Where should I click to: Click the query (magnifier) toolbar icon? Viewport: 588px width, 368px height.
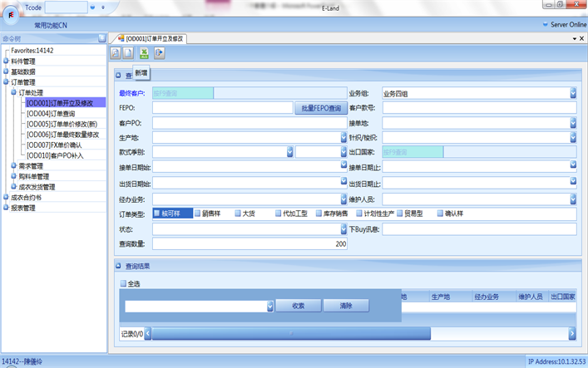coord(116,53)
